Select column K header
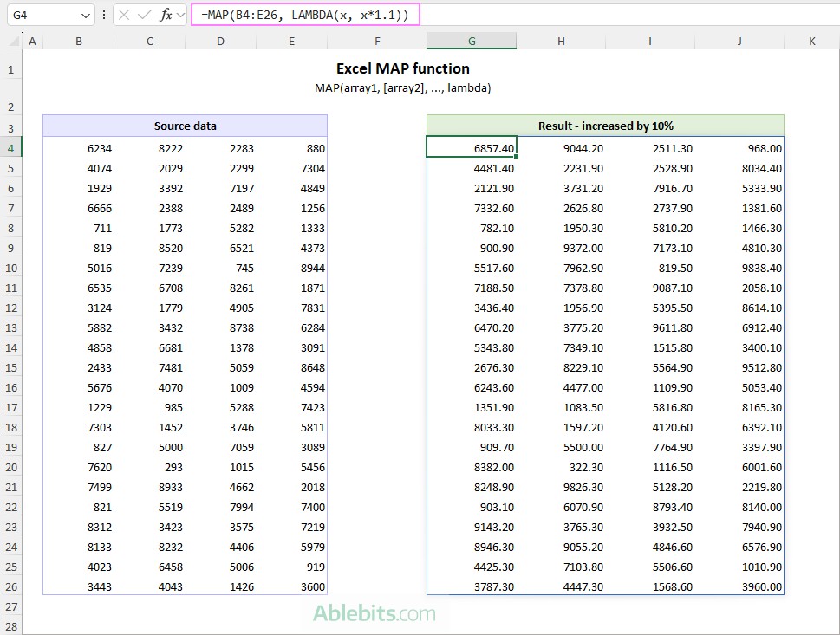Screen dimensions: 840x635 coord(811,42)
